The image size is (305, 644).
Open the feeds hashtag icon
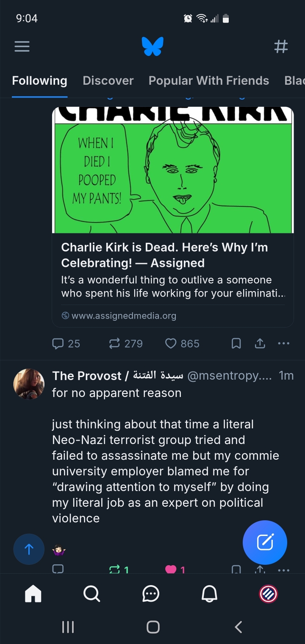pyautogui.click(x=281, y=46)
